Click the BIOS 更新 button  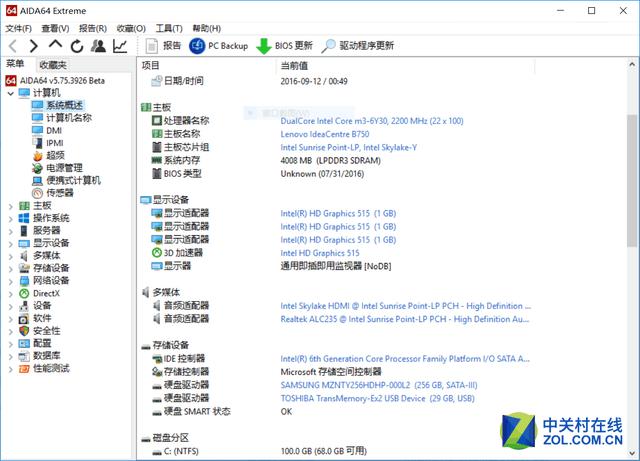pyautogui.click(x=284, y=46)
